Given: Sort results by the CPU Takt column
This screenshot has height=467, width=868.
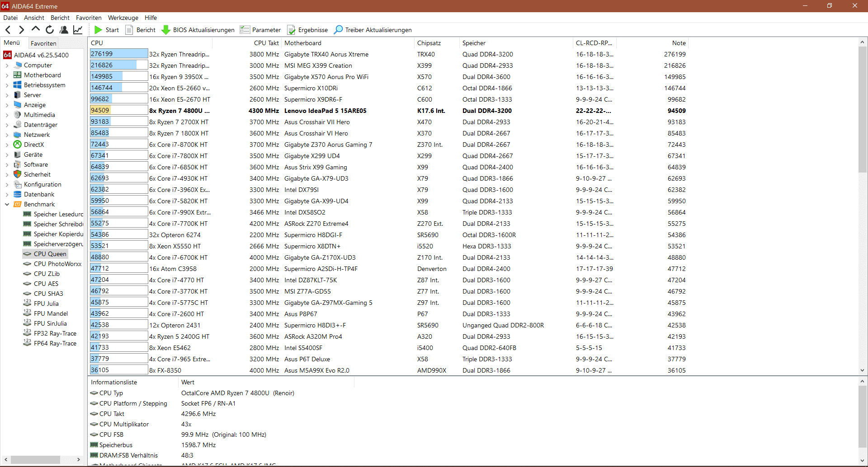Looking at the screenshot, I should pos(247,43).
